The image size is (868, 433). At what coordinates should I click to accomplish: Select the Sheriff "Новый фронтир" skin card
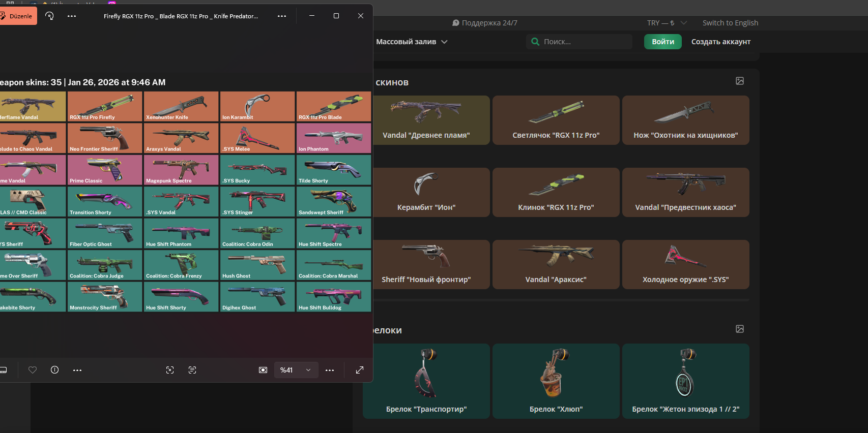(x=431, y=264)
